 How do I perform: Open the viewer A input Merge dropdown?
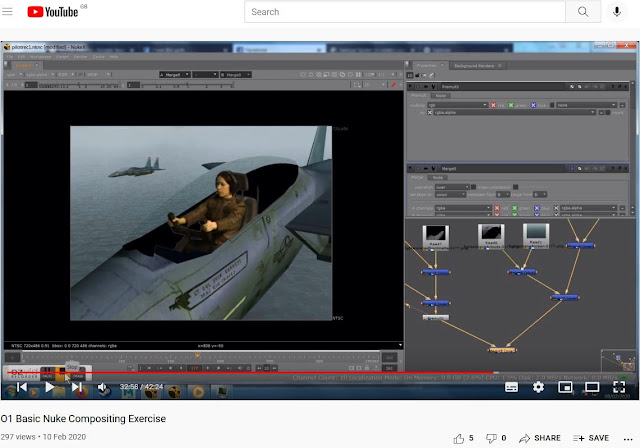(174, 75)
